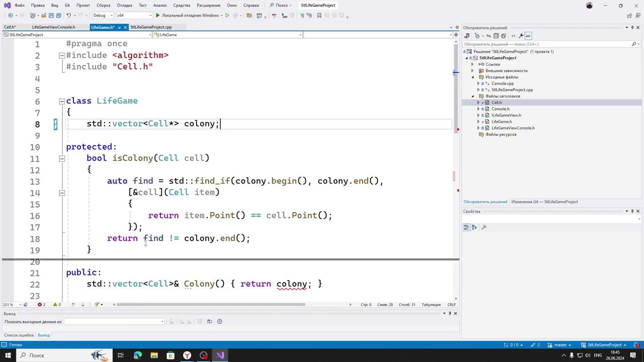
Task: Click the Show All Files icon in Solution Explorer
Action: coord(504,36)
